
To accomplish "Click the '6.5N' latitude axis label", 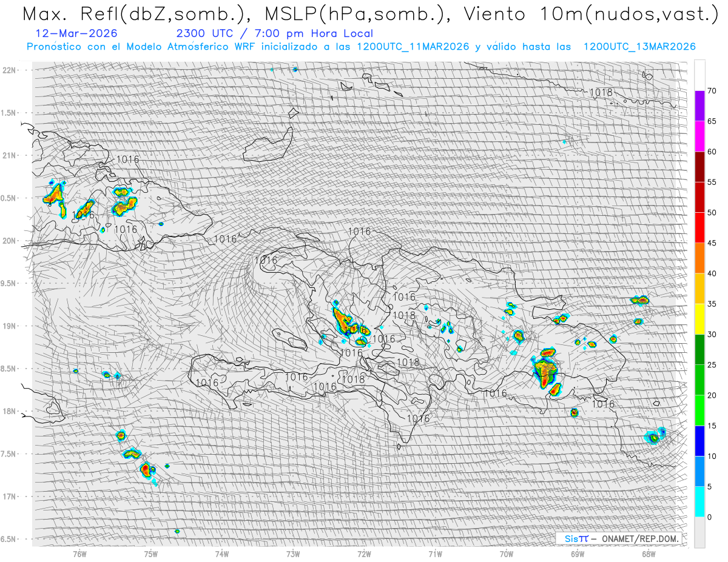I will click(8, 539).
